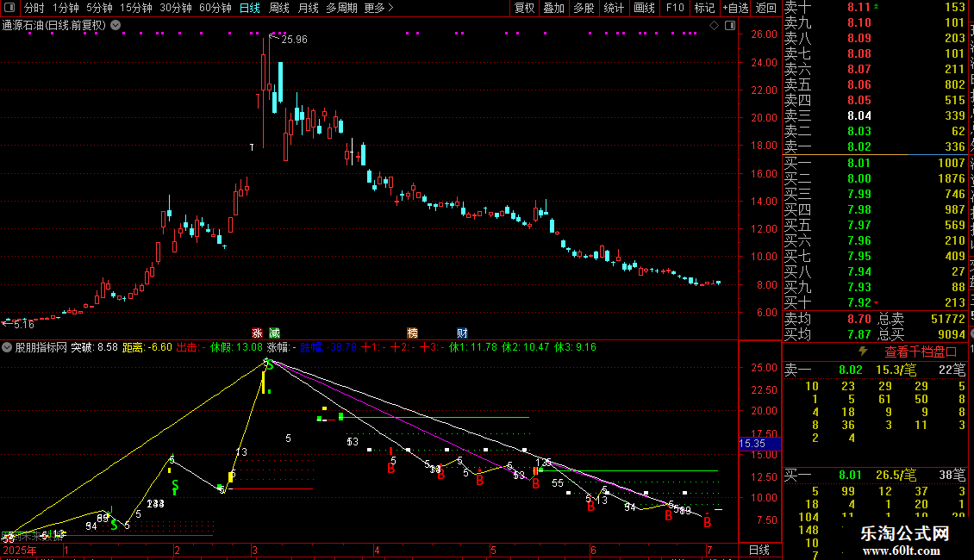This screenshot has height=560, width=974.
Task: Click the 涨 event marker icon
Action: [x=257, y=333]
